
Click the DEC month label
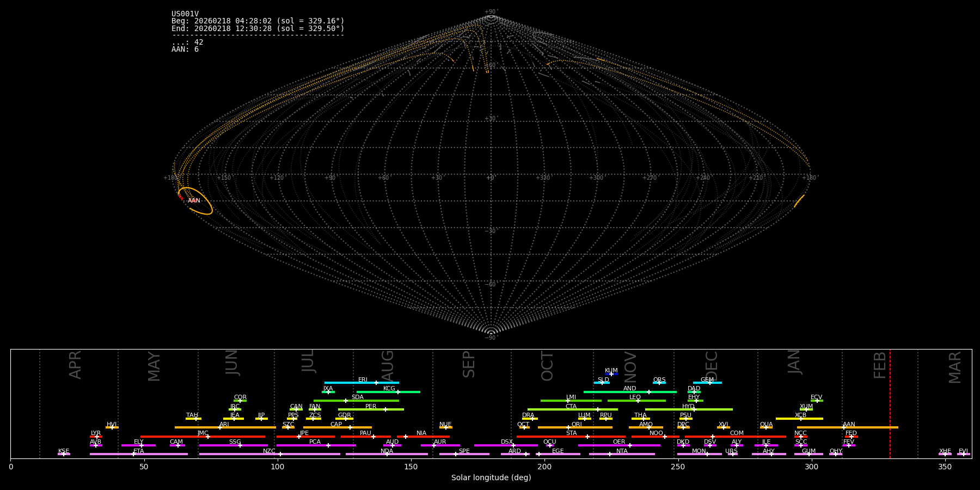coord(712,366)
